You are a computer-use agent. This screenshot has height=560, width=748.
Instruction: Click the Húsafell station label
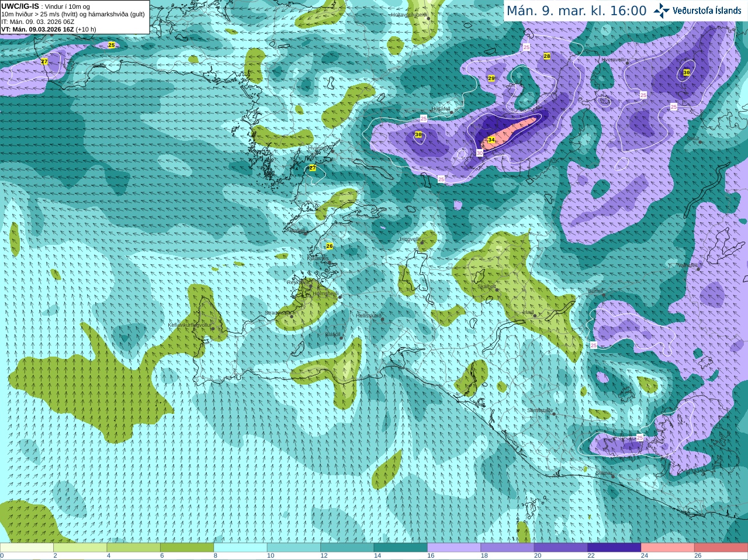[x=441, y=109]
